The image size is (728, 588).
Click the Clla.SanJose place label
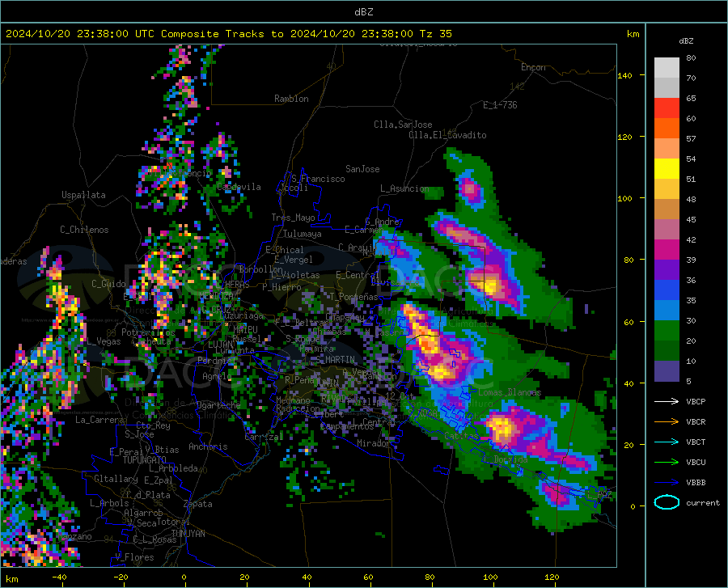pos(403,125)
